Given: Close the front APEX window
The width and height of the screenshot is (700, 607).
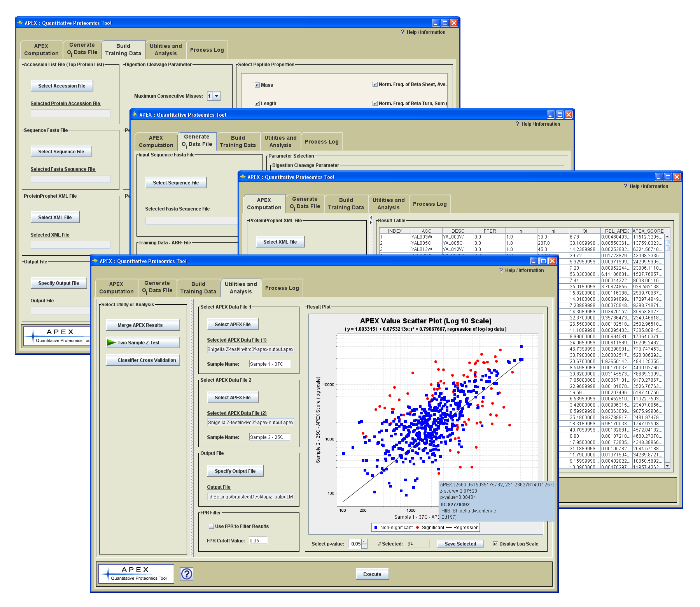Looking at the screenshot, I should pos(552,261).
